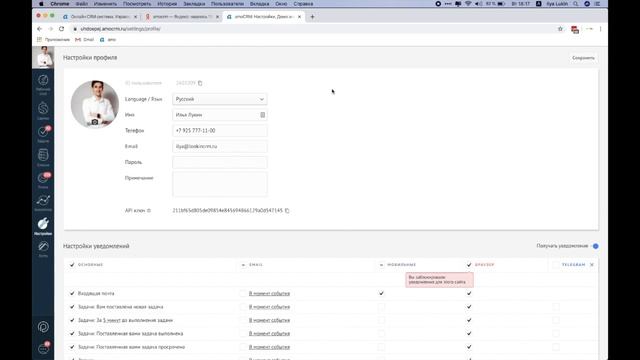The image size is (640, 360).
Task: Click into the Телефон input field
Action: [x=220, y=131]
